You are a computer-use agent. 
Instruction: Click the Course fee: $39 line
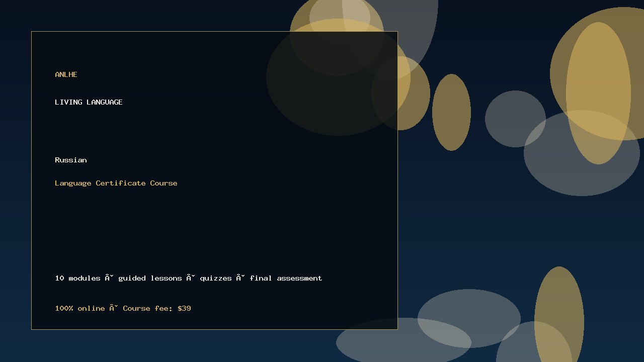tap(123, 308)
